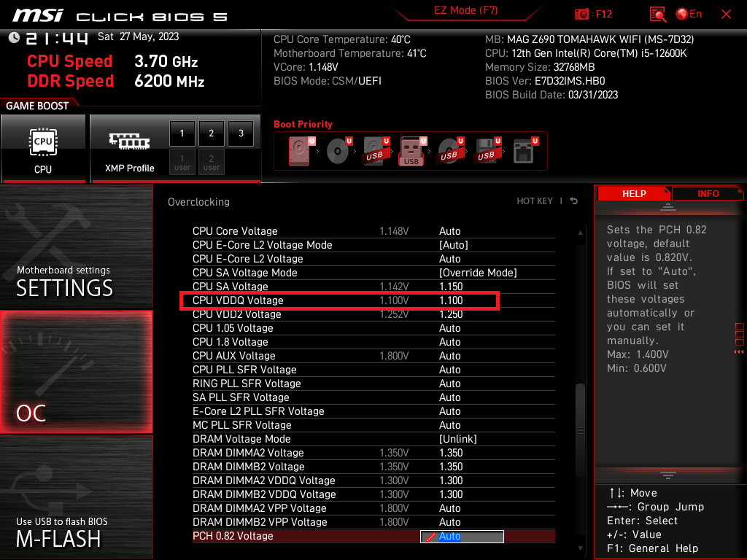Edit DRAM DIMMB2 Voltage value 1.350
Screen dimensions: 747x560
pyautogui.click(x=451, y=467)
